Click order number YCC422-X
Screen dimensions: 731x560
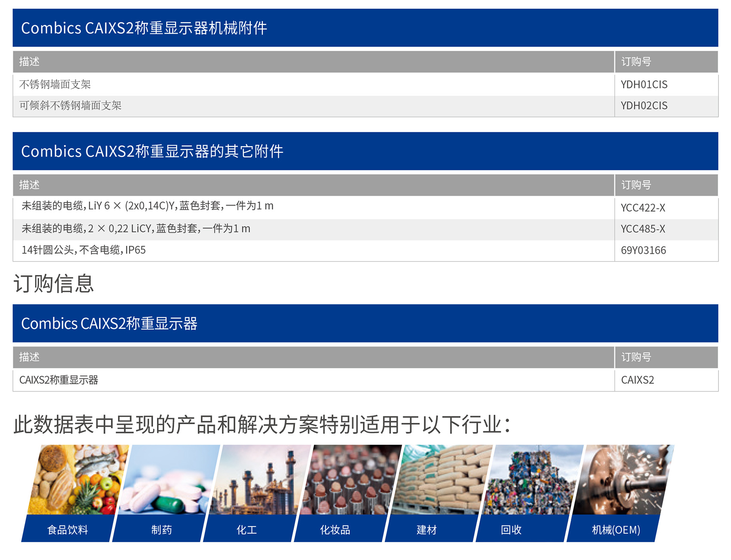pyautogui.click(x=643, y=208)
